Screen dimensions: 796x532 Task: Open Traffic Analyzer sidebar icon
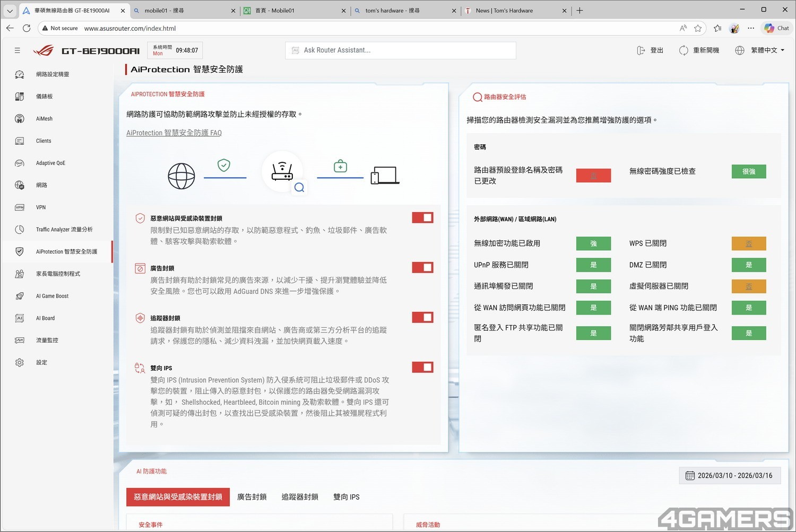(x=20, y=230)
